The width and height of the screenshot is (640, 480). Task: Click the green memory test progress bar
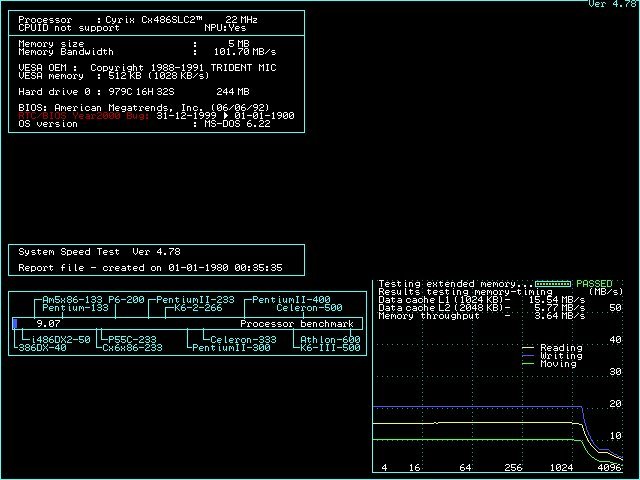click(553, 284)
